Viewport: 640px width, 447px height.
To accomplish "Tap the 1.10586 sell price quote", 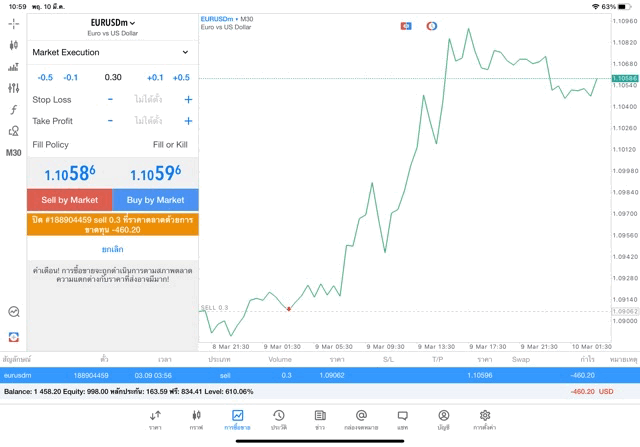I will (x=70, y=173).
